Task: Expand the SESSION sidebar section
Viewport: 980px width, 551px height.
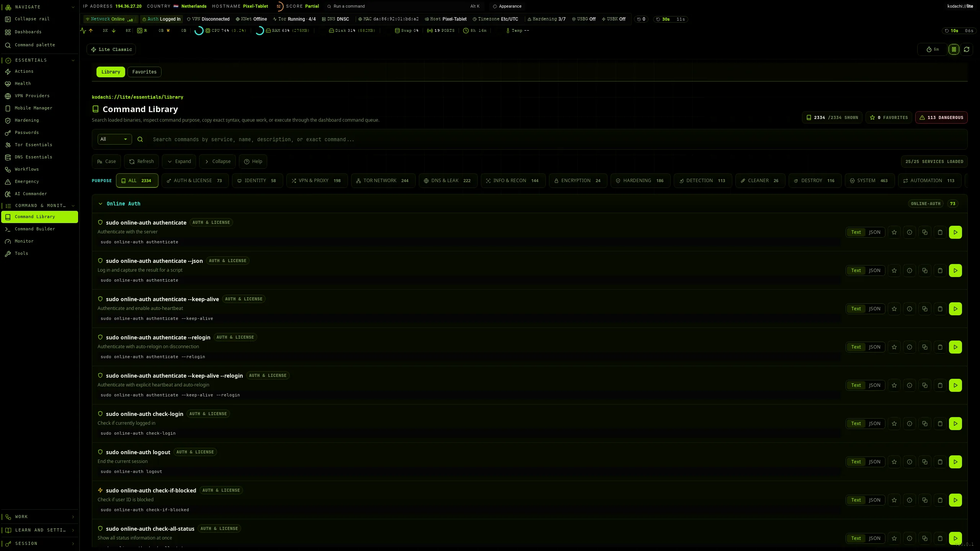Action: [x=73, y=544]
